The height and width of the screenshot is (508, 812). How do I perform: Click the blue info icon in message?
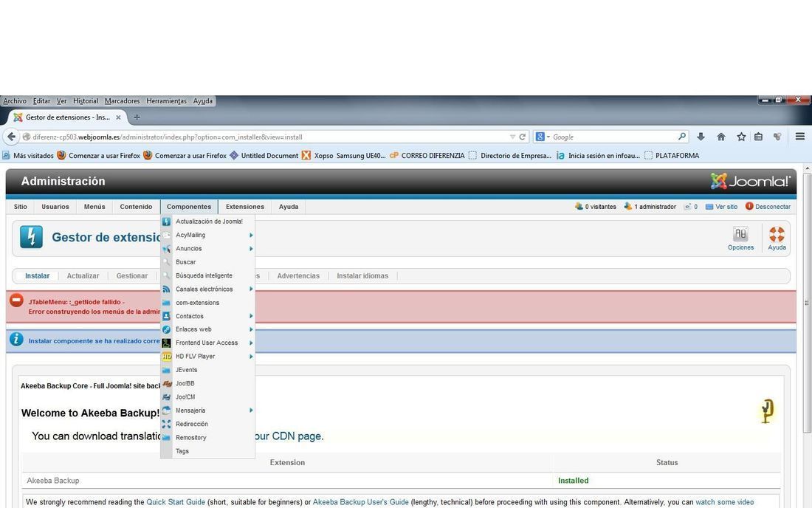(x=16, y=340)
